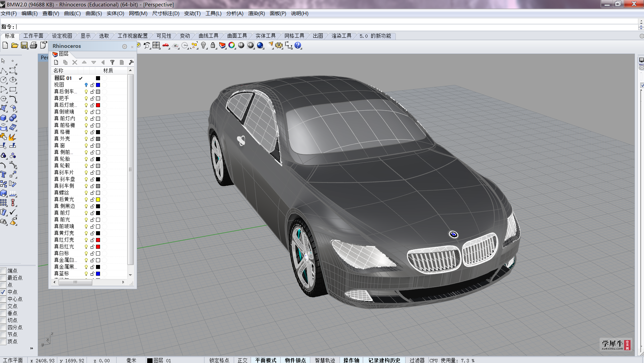Sort layers by 名称 column header

(x=65, y=70)
